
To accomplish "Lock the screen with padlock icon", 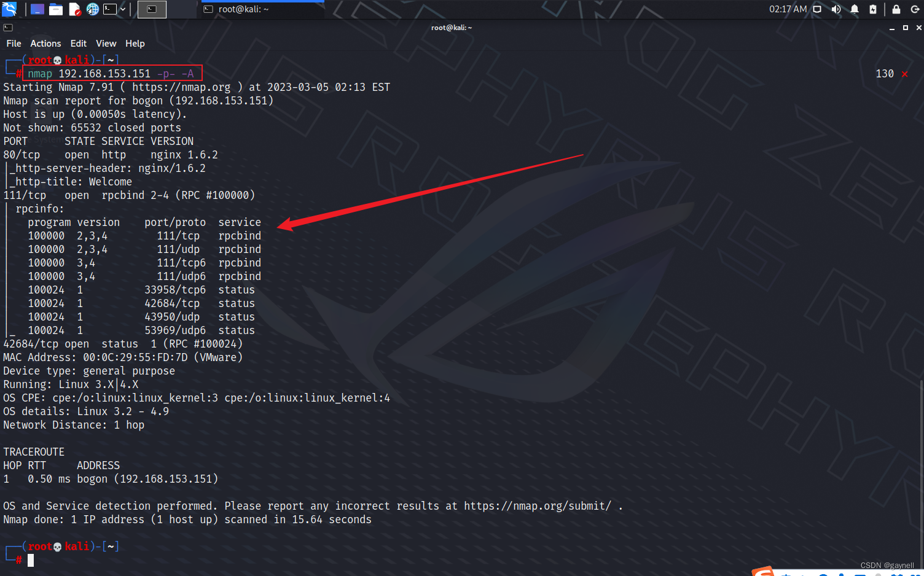I will (896, 9).
